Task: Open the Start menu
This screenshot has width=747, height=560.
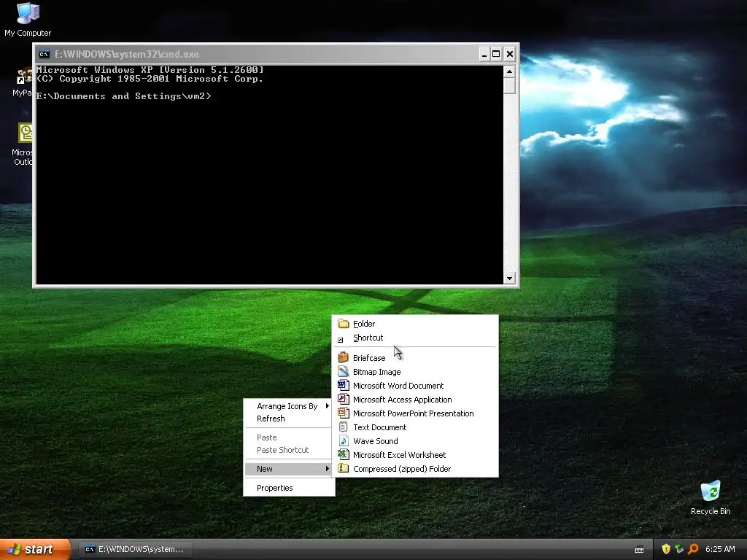Action: (35, 549)
